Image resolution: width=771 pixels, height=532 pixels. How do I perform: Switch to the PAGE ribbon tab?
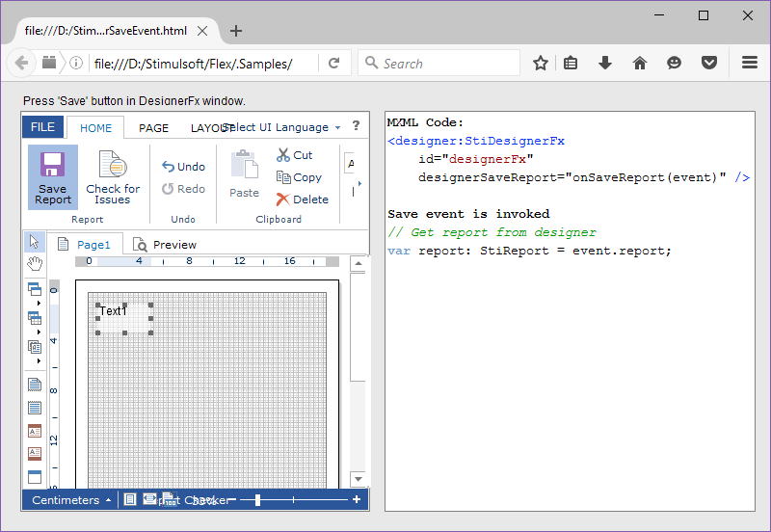(153, 128)
